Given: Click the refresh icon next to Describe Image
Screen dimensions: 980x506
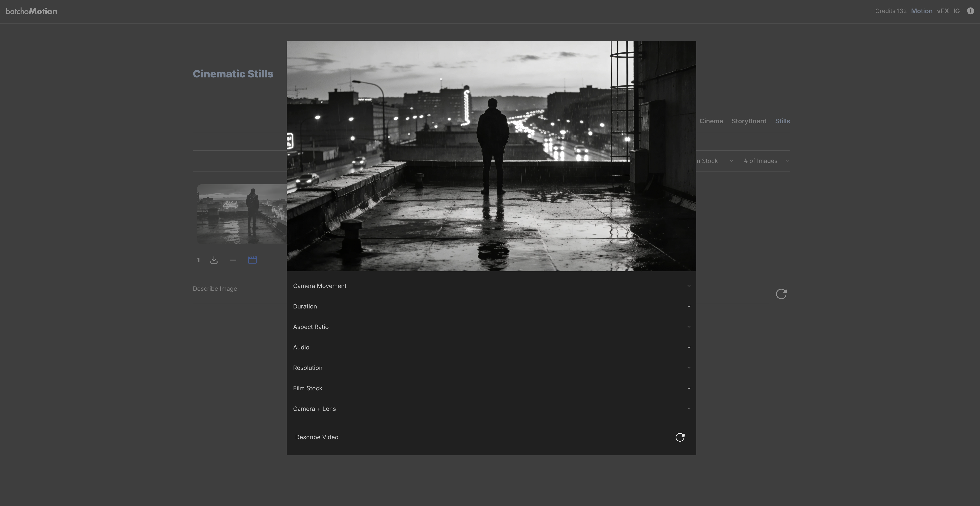Looking at the screenshot, I should 781,294.
